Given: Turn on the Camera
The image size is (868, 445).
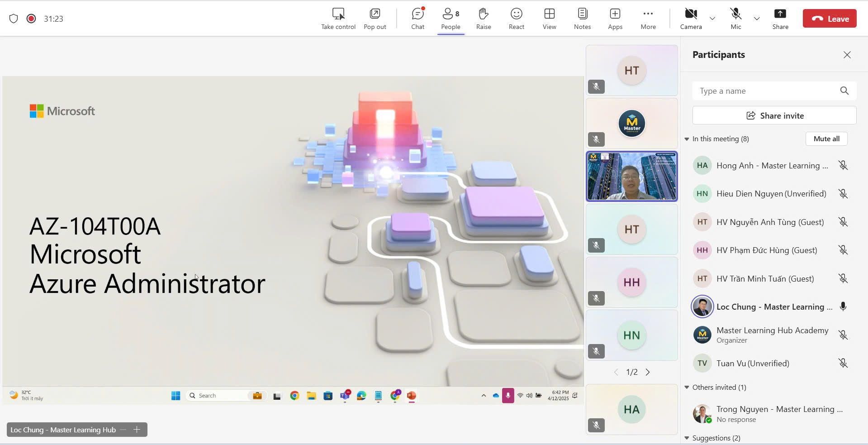Looking at the screenshot, I should click(691, 19).
